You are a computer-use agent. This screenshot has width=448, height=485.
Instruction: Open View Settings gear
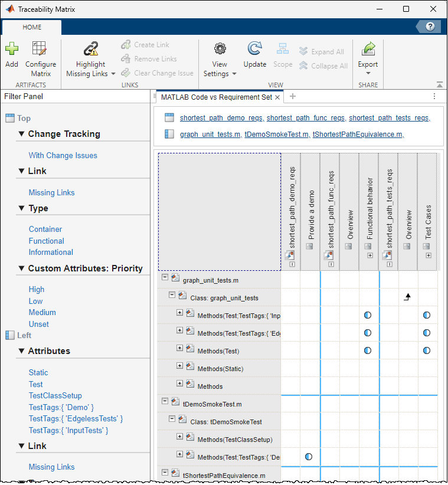point(220,48)
